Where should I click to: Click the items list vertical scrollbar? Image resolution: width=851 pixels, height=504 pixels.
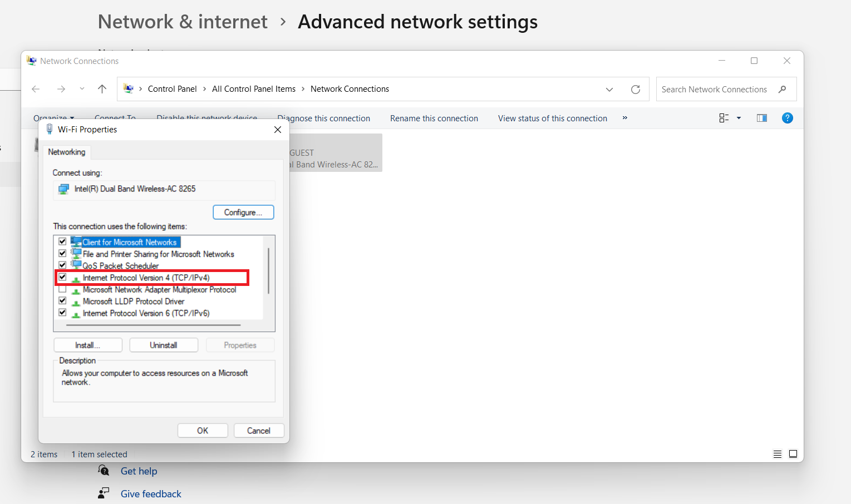[x=268, y=271]
